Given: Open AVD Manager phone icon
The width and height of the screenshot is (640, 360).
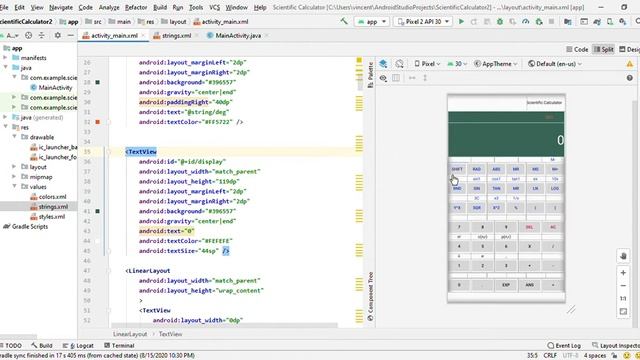Looking at the screenshot, I should click(610, 21).
